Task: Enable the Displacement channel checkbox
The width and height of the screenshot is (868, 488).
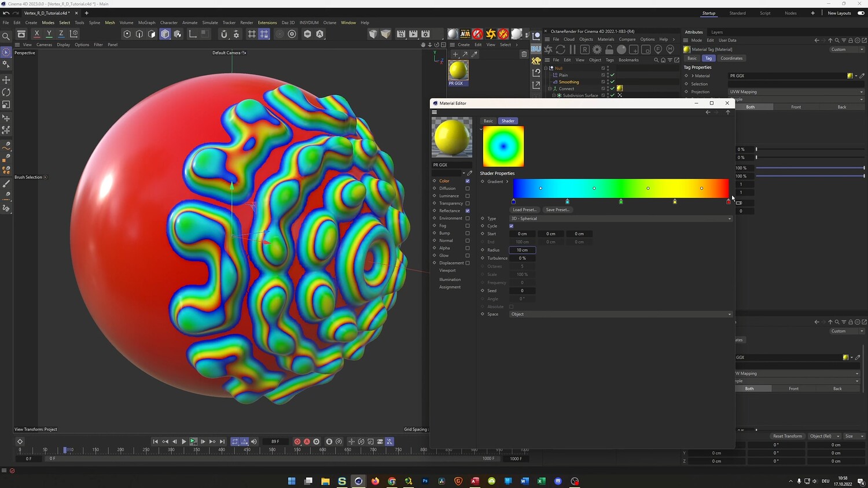Action: click(468, 263)
